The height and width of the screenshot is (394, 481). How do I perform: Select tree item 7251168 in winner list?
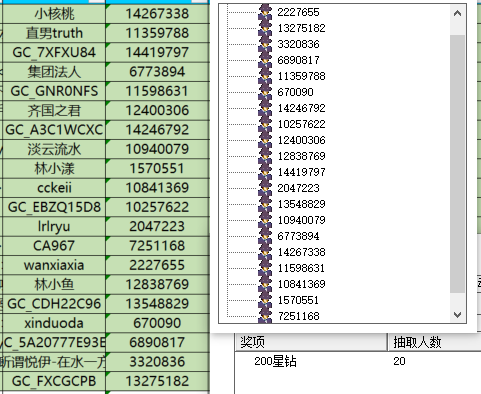click(298, 316)
